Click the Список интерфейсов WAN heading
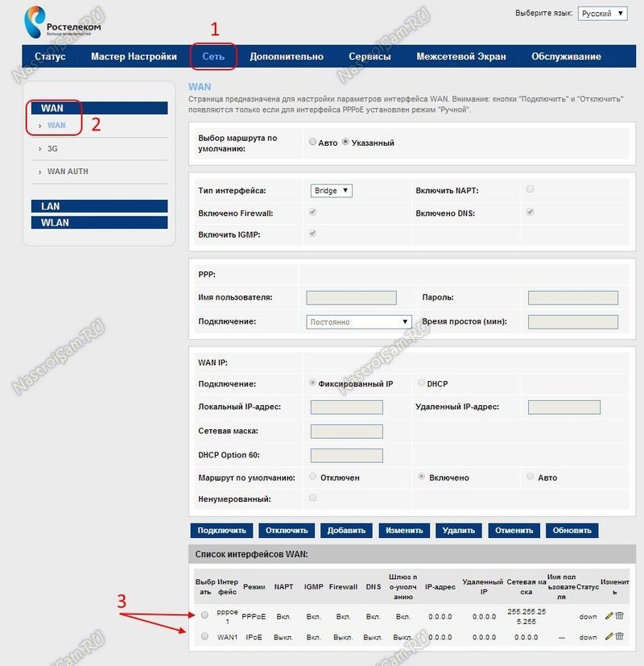Image resolution: width=644 pixels, height=666 pixels. (252, 554)
